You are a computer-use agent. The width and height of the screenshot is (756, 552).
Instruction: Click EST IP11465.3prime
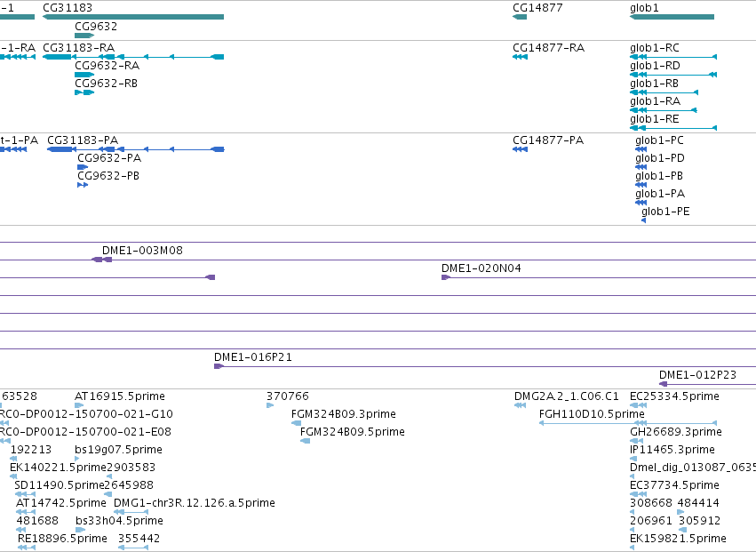click(672, 450)
